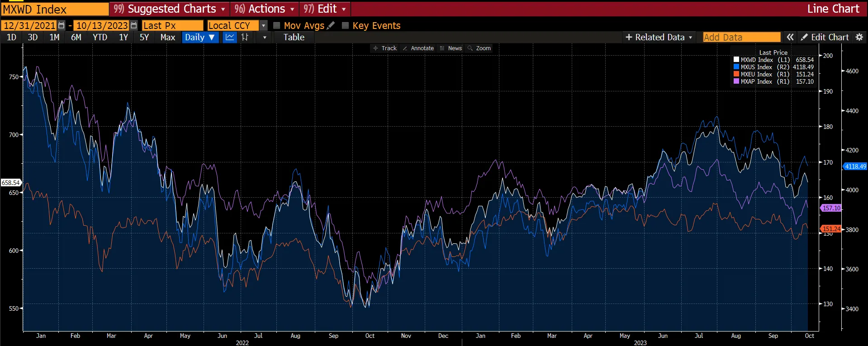The width and height of the screenshot is (868, 346).
Task: Click the 151.24 orange axis value tag
Action: point(831,229)
